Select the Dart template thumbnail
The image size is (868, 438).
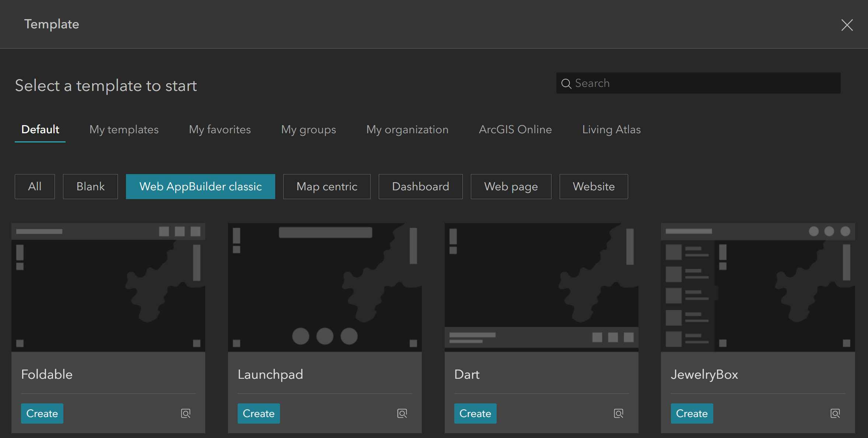542,287
